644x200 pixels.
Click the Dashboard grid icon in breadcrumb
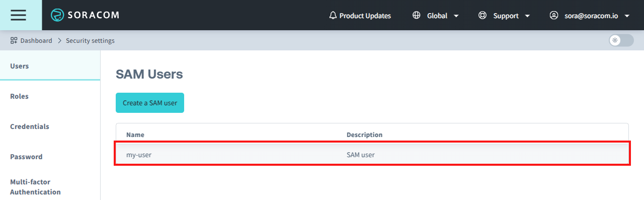pos(14,40)
